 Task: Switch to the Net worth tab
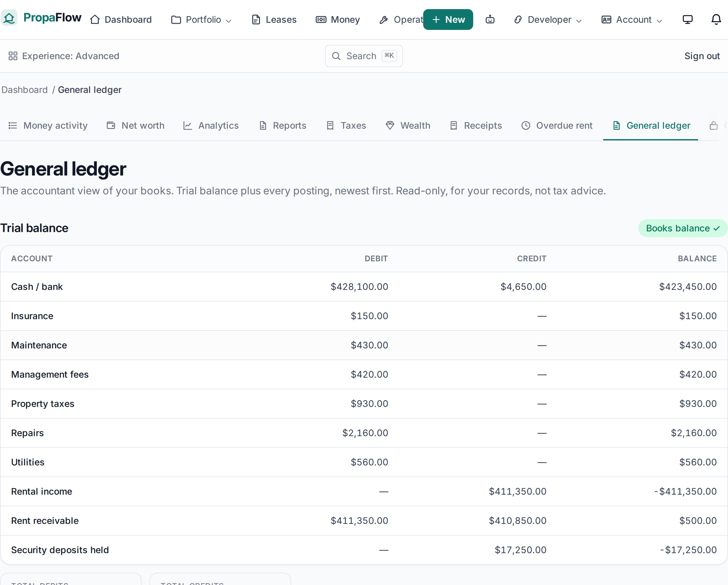[x=136, y=126]
